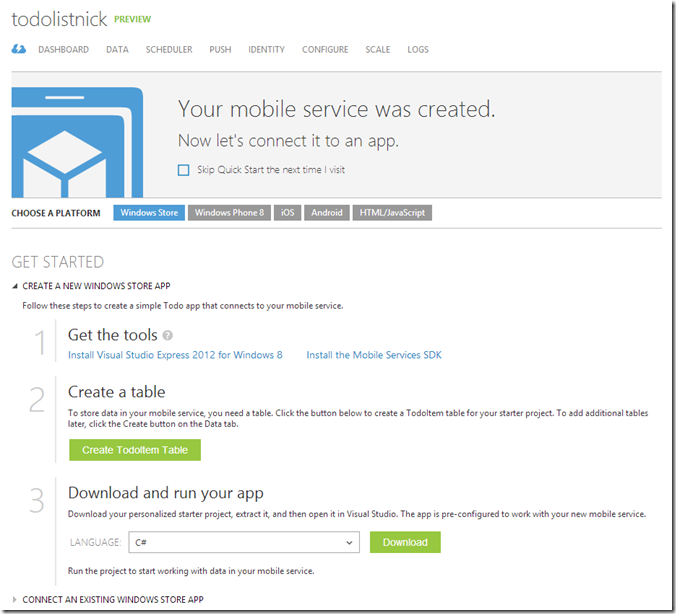Click the help icon beside Get the tools
Image resolution: width=676 pixels, height=614 pixels.
(x=168, y=335)
